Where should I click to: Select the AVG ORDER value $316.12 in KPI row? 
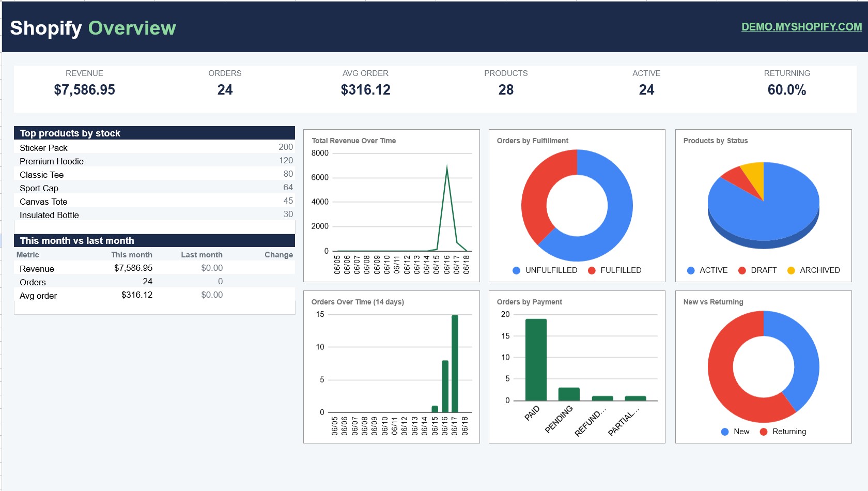click(366, 90)
